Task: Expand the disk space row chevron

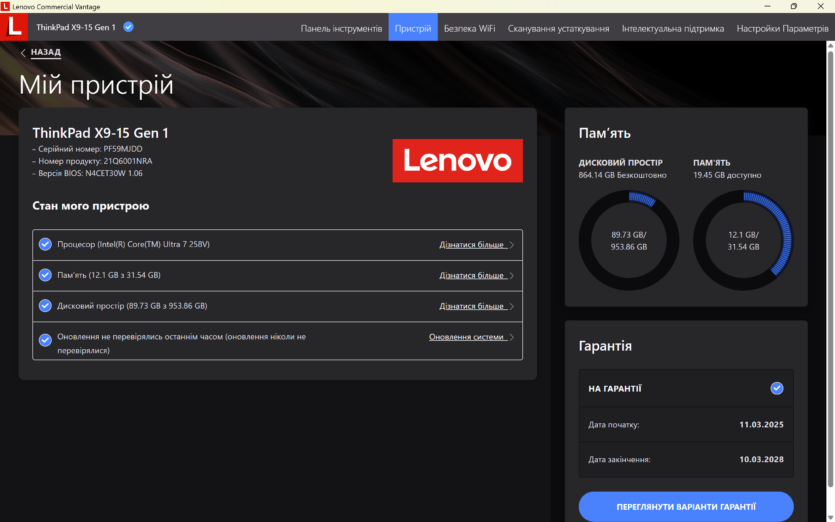Action: point(511,306)
